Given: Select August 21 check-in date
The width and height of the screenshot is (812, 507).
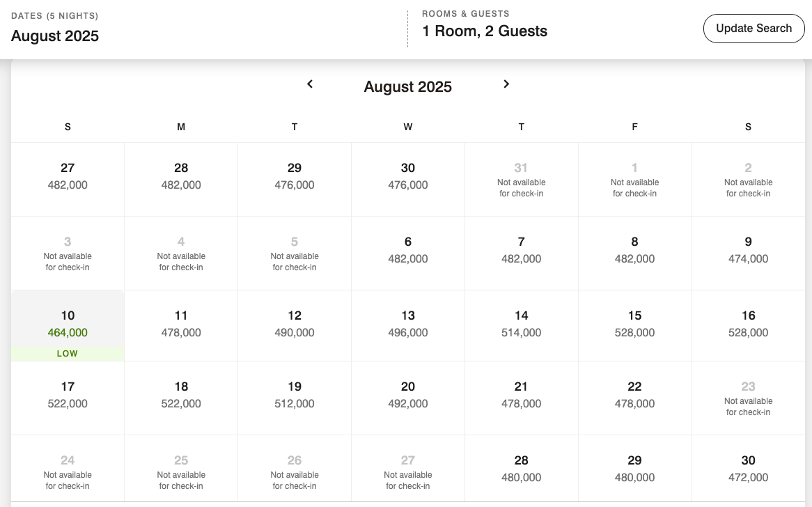Looking at the screenshot, I should 521,396.
